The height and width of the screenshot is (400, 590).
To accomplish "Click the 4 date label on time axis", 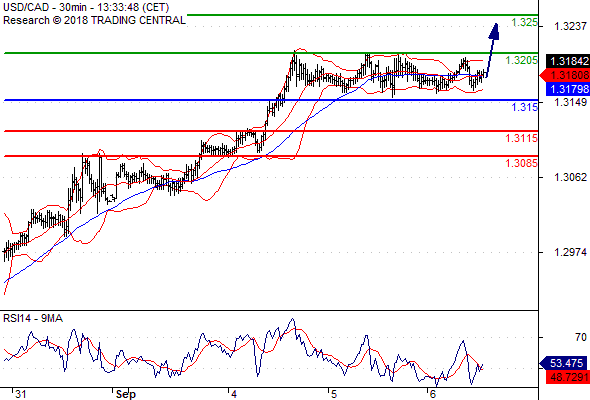I will (234, 394).
